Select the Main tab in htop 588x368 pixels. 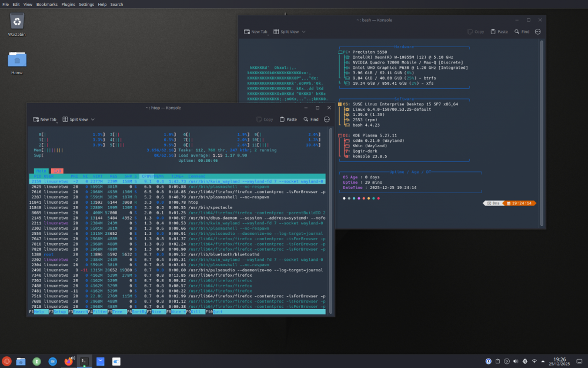coord(40,171)
